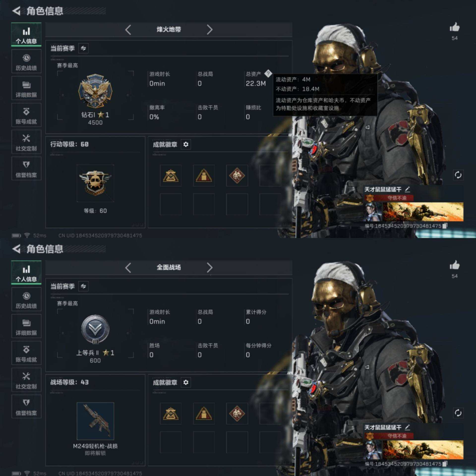The image size is (476, 476).
Task: Switch to previous mode from 烽火地带
Action: [128, 30]
